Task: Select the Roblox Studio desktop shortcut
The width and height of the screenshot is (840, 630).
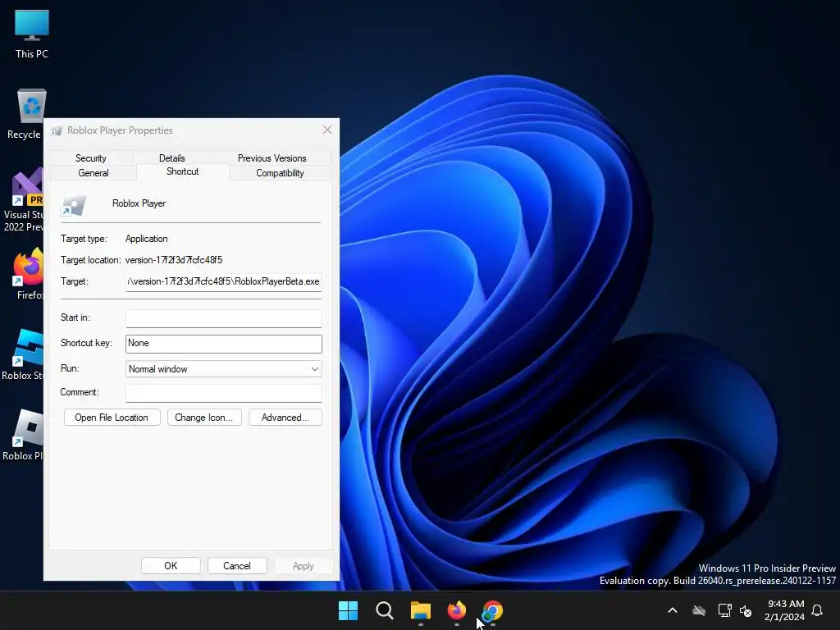Action: (22, 354)
